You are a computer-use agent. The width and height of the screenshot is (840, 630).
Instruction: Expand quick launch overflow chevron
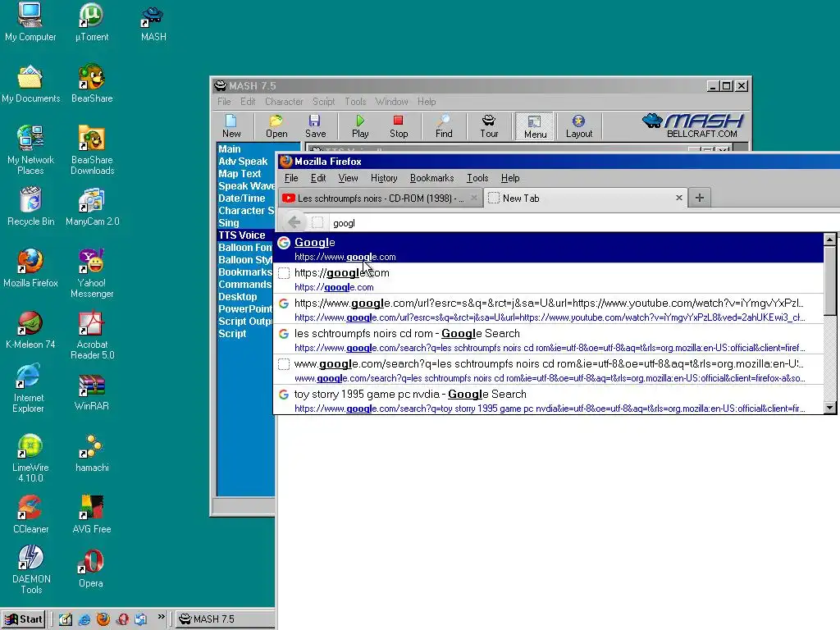click(161, 617)
